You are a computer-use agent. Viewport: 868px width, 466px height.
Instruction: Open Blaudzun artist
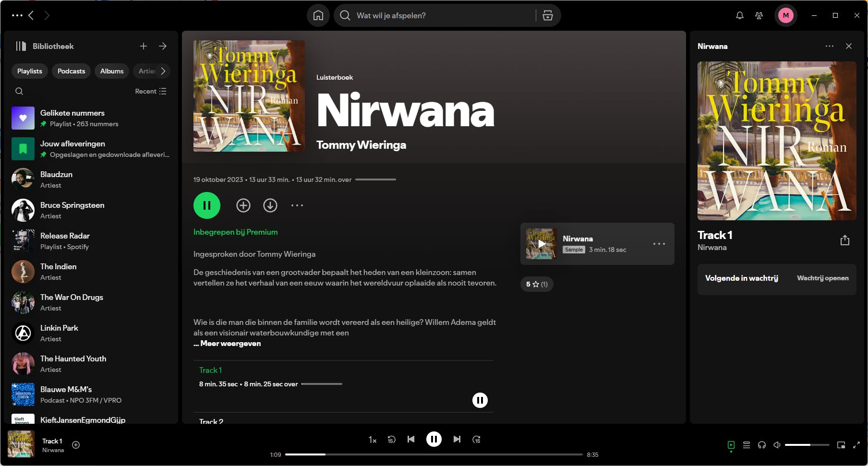coord(91,179)
